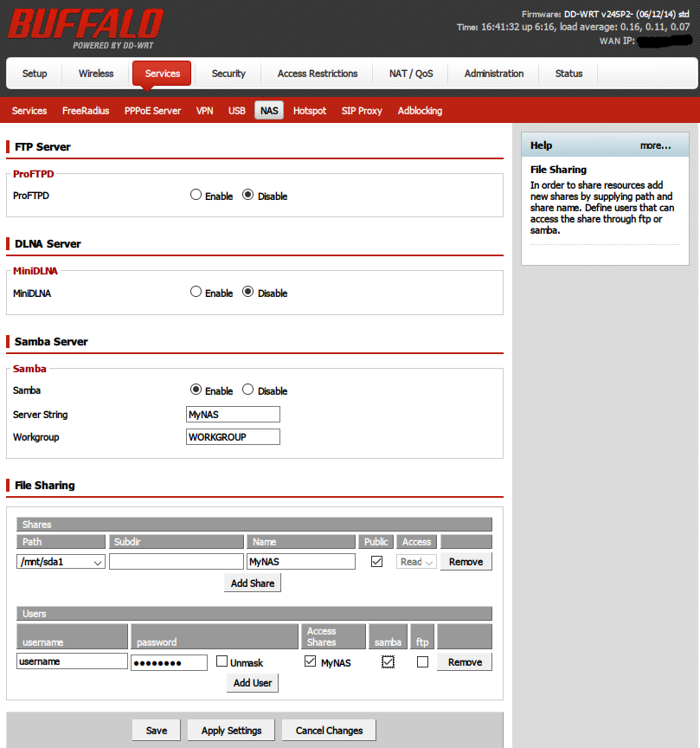
Task: Click the Add Share button
Action: click(253, 584)
